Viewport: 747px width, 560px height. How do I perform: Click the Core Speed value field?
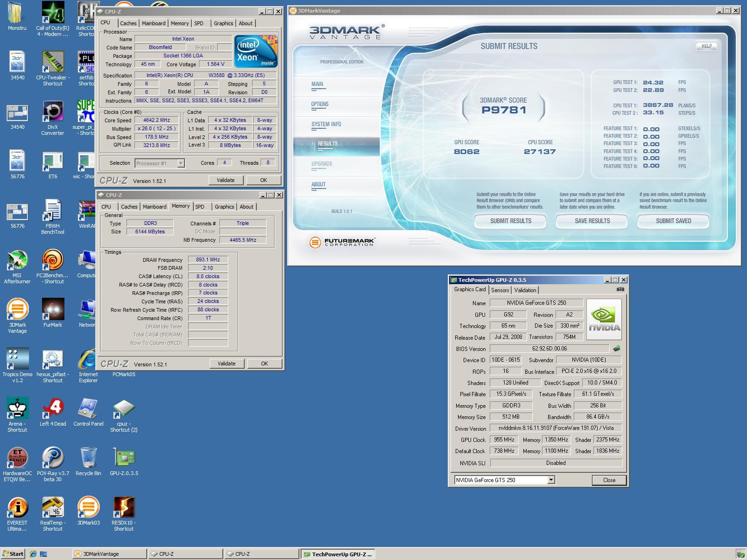(x=156, y=120)
